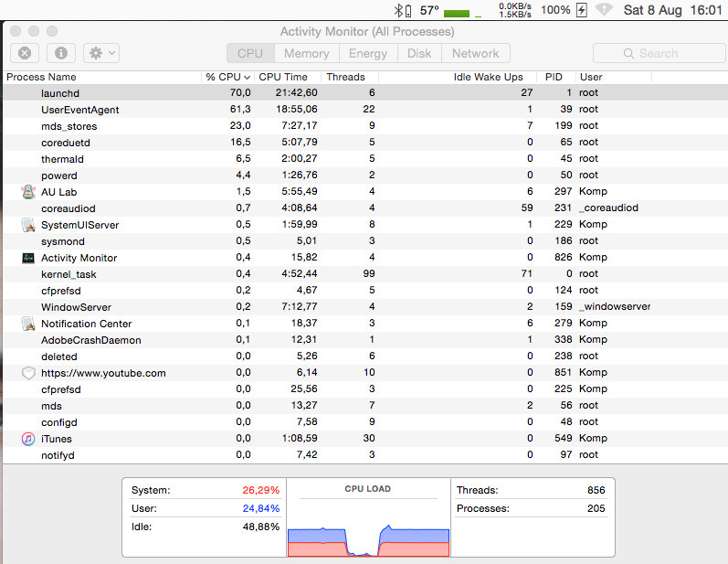This screenshot has width=728, height=564.
Task: Select the mds process row
Action: (x=365, y=406)
